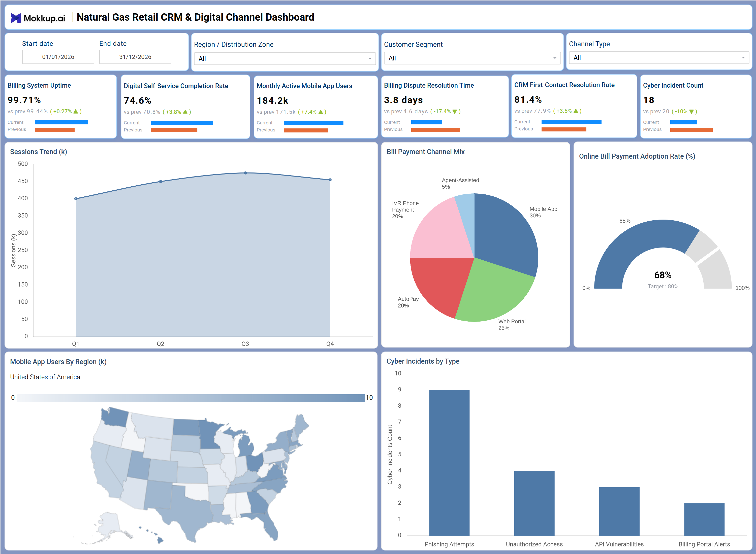The image size is (756, 554).
Task: Click the down arrow in Cyber Incident Count card
Action: pyautogui.click(x=691, y=111)
